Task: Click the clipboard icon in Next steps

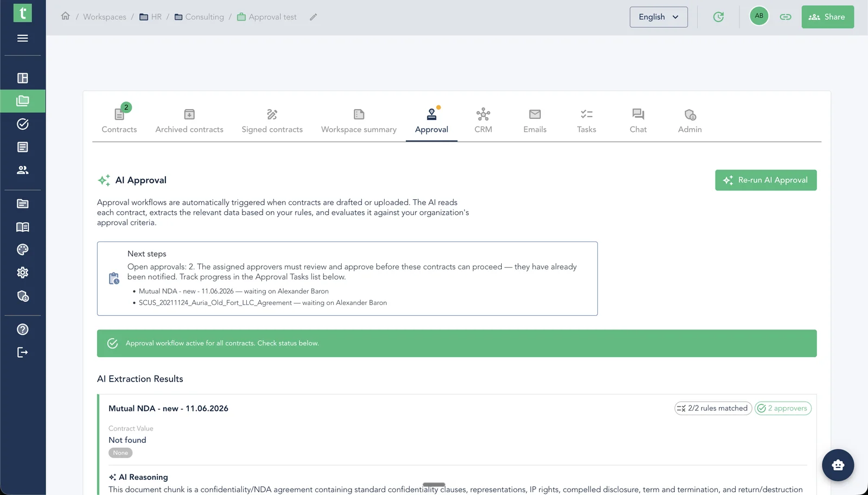Action: click(x=114, y=278)
